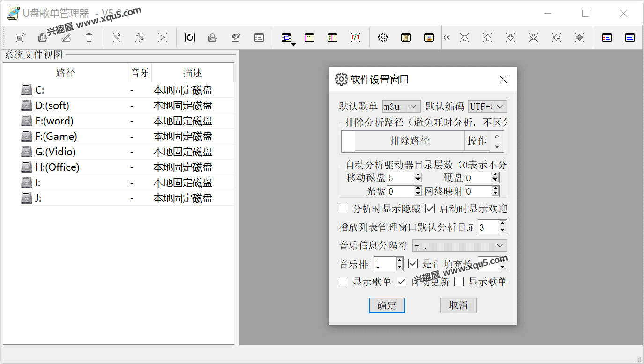
Task: Click the double left chevron collapse icon
Action: coord(446,38)
